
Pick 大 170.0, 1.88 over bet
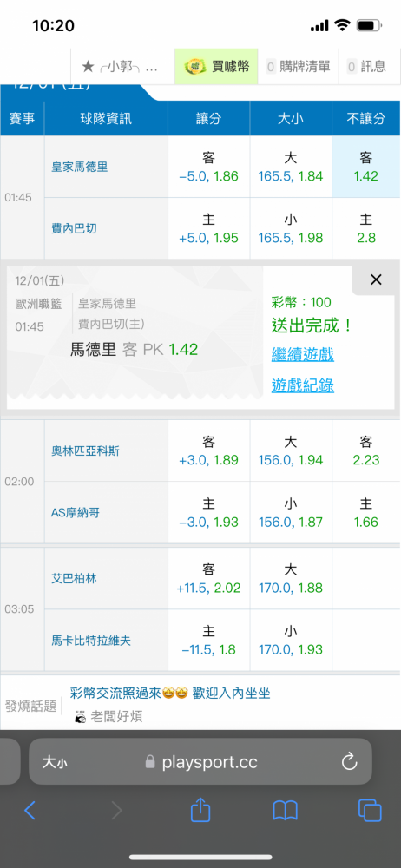[x=291, y=578]
